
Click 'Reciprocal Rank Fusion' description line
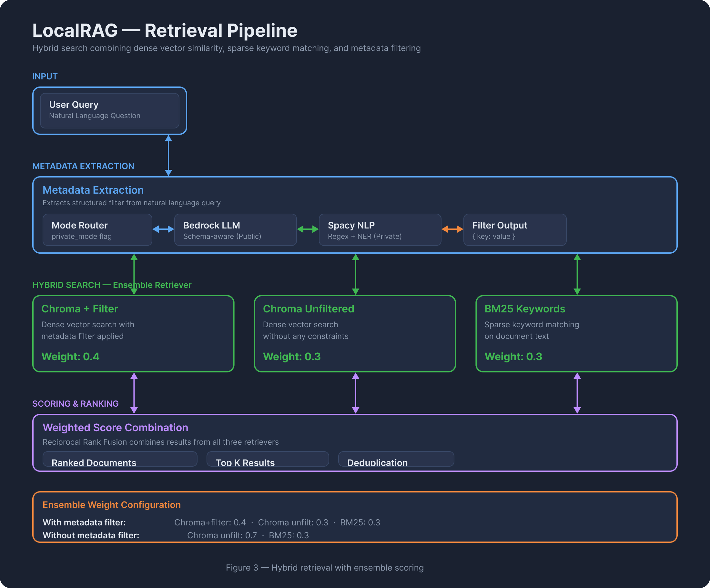(161, 442)
